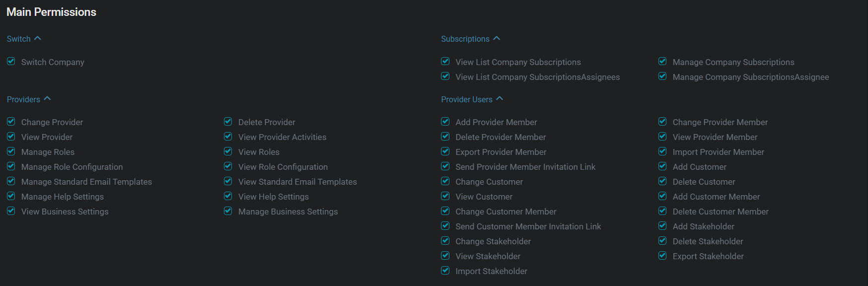Uncheck the Switch Company checkbox
The image size is (868, 286).
[x=11, y=62]
